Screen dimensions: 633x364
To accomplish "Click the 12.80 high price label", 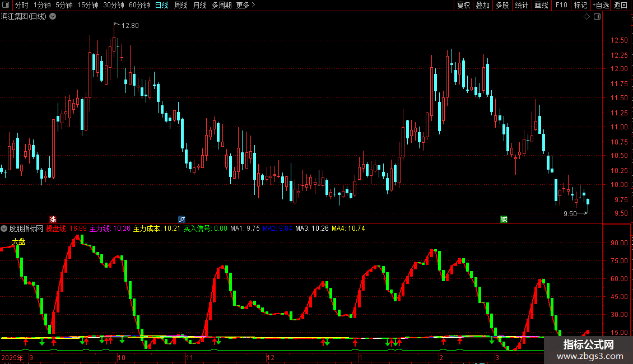I will click(130, 26).
